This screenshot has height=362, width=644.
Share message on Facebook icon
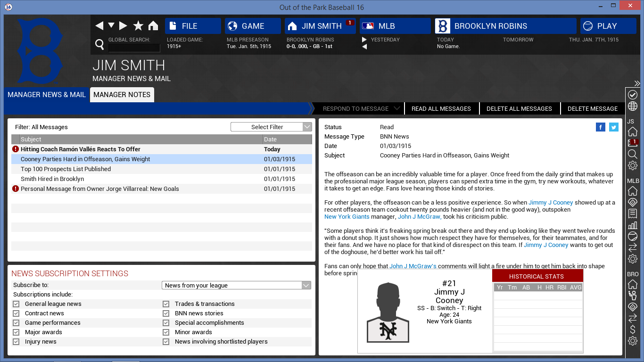point(600,127)
